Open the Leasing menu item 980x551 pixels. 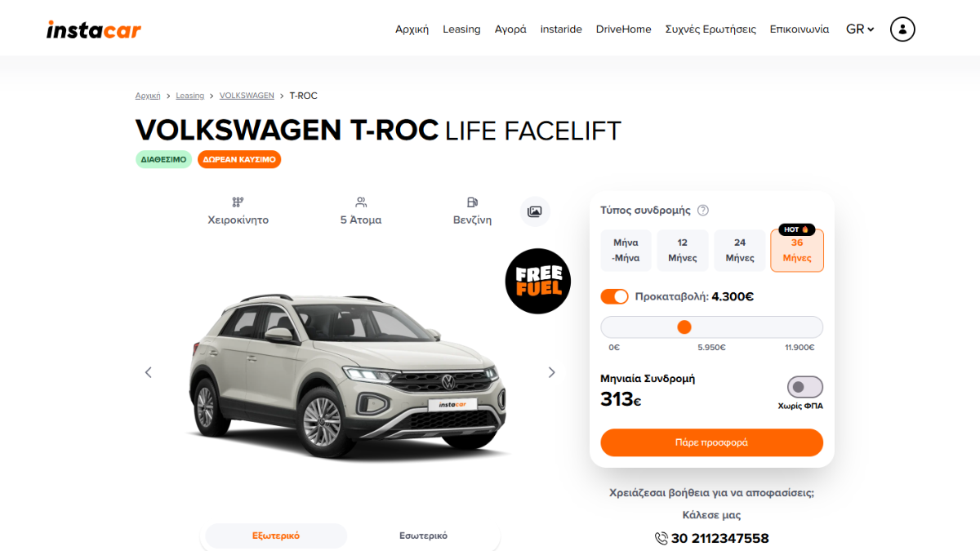tap(461, 29)
